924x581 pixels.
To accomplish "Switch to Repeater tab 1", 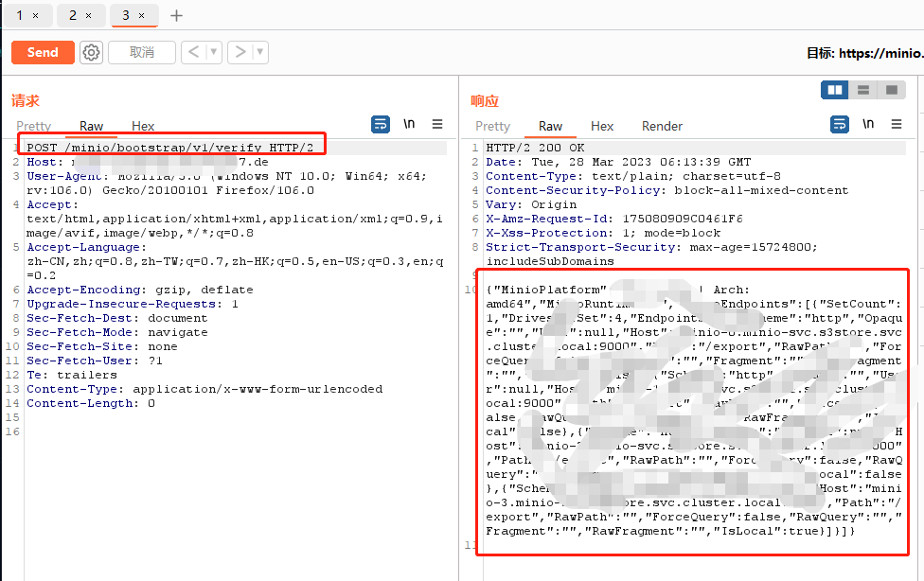I will click(20, 15).
